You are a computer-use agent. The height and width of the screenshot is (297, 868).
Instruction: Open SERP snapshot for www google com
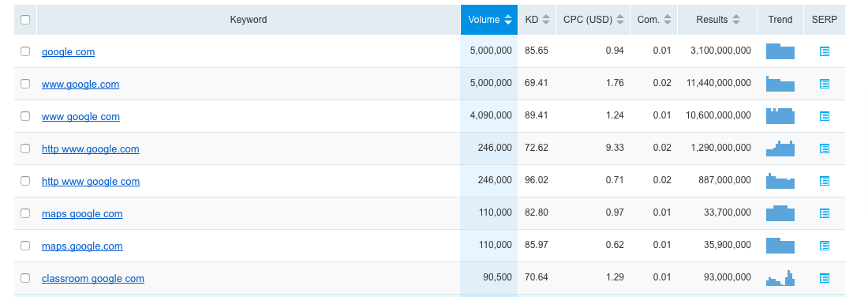(x=825, y=116)
